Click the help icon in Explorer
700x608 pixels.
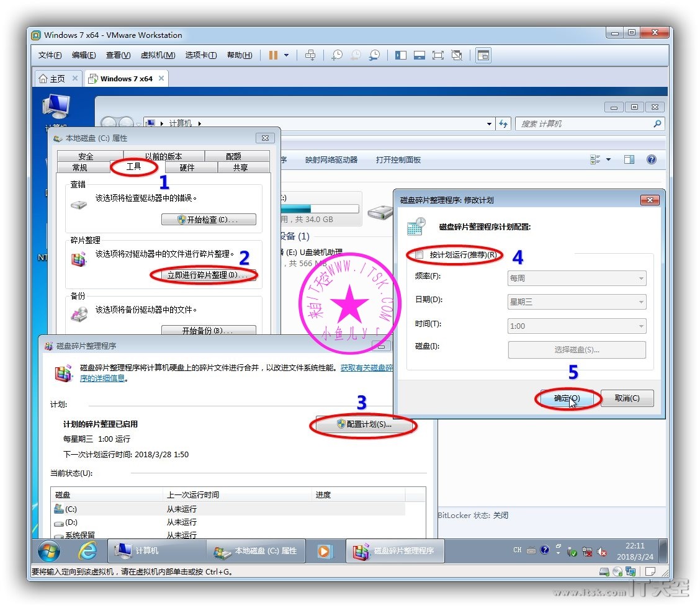tap(651, 159)
